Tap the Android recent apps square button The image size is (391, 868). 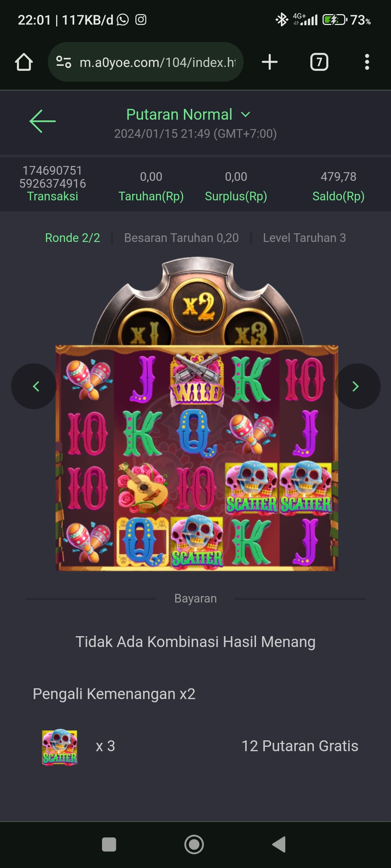[109, 844]
